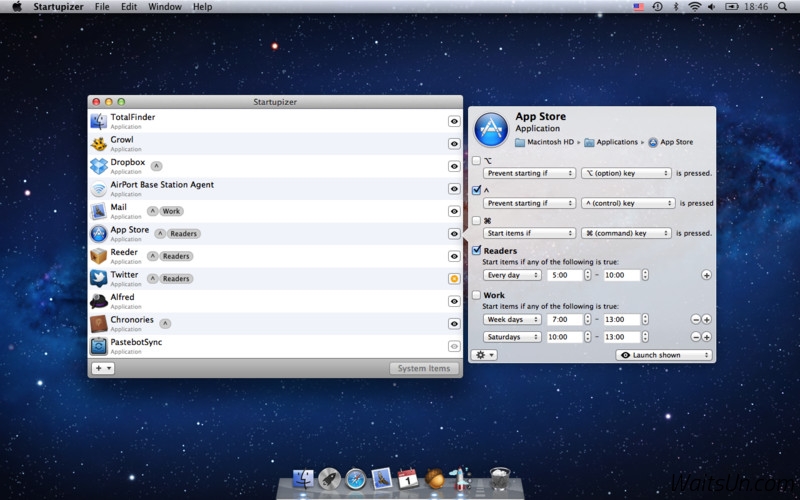Expand the Week days dropdown
Screen dimensions: 800x500
(x=512, y=320)
